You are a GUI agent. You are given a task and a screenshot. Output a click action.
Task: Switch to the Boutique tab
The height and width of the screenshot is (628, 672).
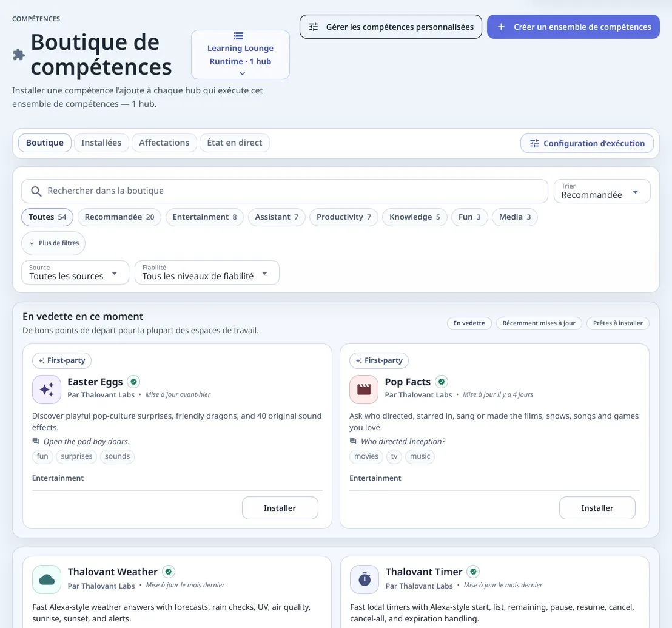[44, 143]
